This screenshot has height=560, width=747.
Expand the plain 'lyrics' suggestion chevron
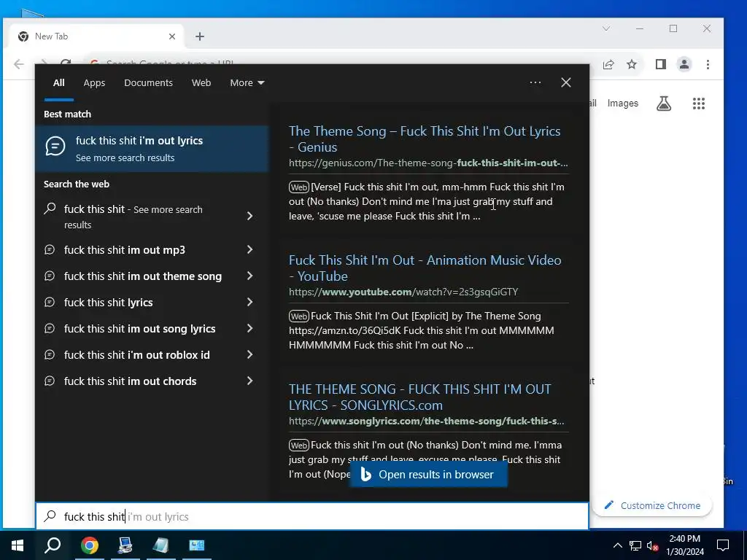249,302
